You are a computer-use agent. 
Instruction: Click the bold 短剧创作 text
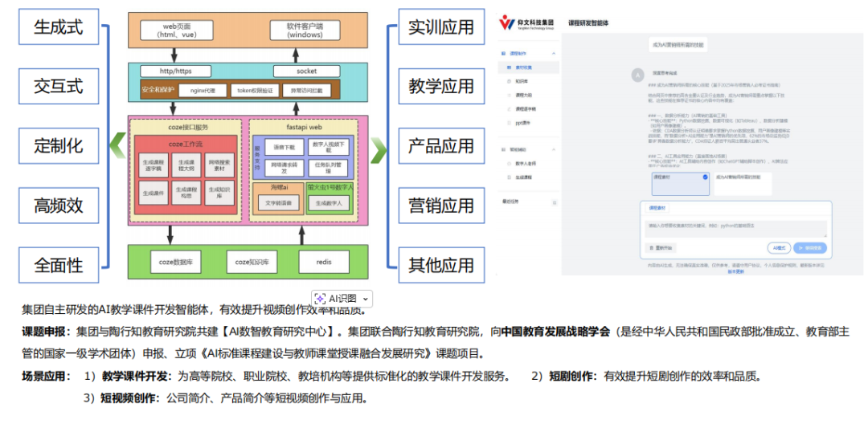point(571,377)
